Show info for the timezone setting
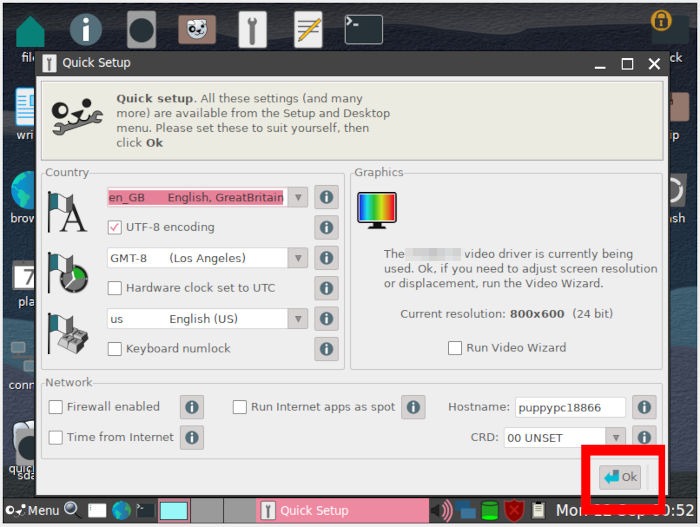This screenshot has width=700, height=527. pos(326,258)
